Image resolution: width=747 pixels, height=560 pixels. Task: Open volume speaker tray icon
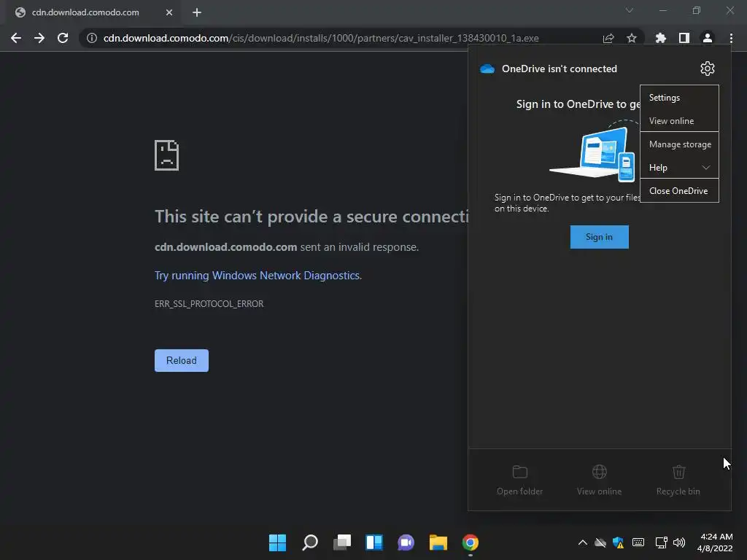[679, 542]
